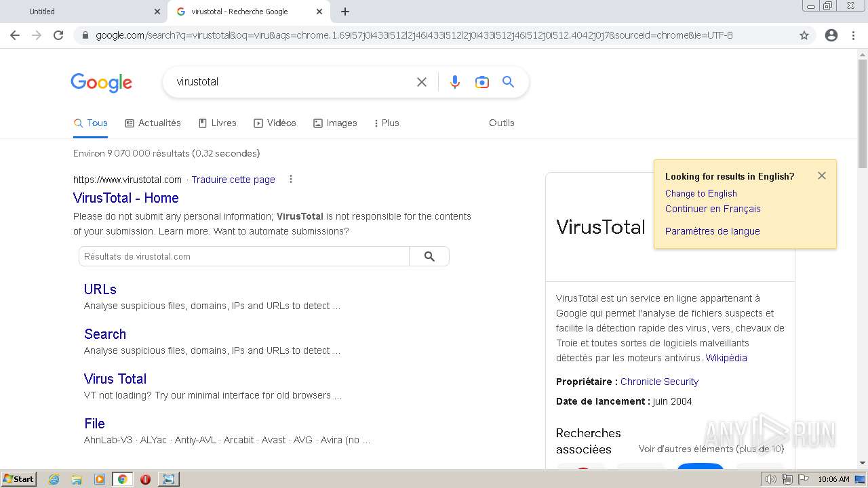Open the Search sitelink
Viewport: 868px width, 488px height.
click(x=105, y=334)
